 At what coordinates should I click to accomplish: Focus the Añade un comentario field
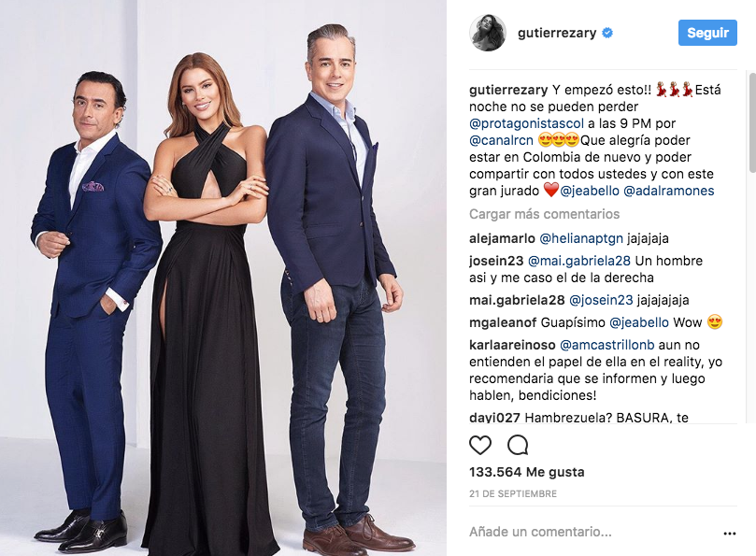pyautogui.click(x=592, y=532)
